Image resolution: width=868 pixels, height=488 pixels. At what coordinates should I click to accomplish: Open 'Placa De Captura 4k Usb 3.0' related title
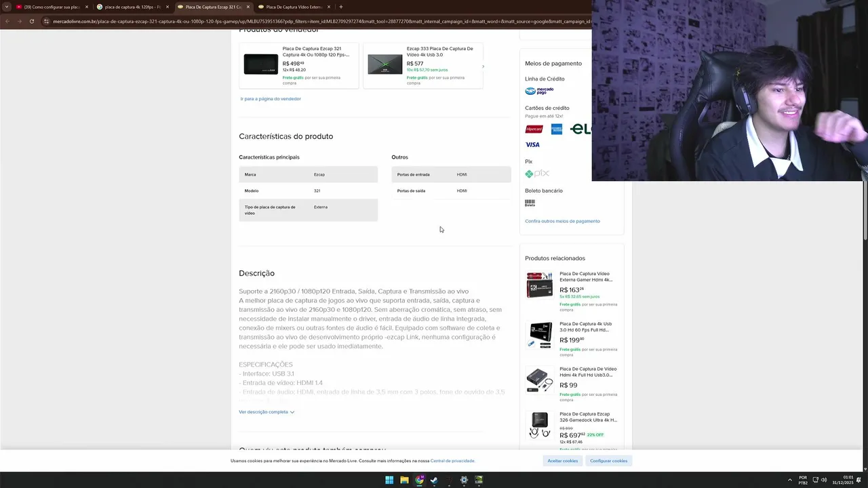click(x=586, y=327)
